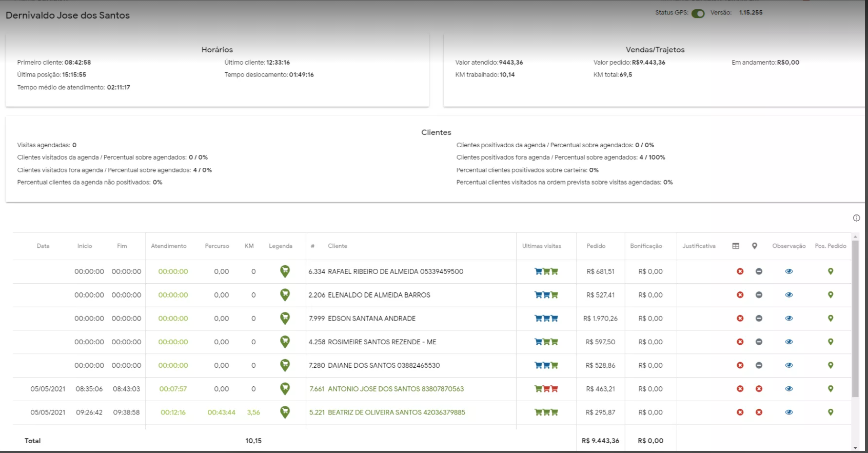
Task: Click legend cart pin for Rafael Ribeiro row
Action: pos(285,271)
